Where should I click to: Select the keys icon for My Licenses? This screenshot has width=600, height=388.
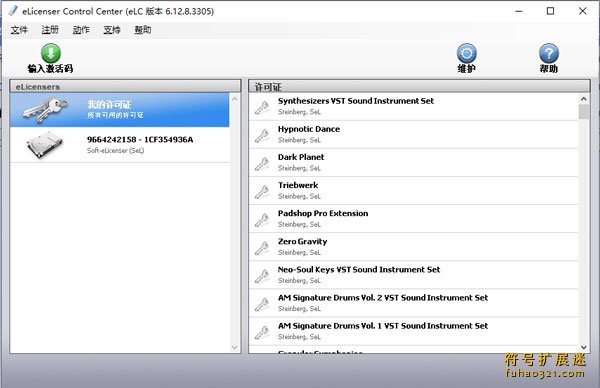click(x=46, y=110)
